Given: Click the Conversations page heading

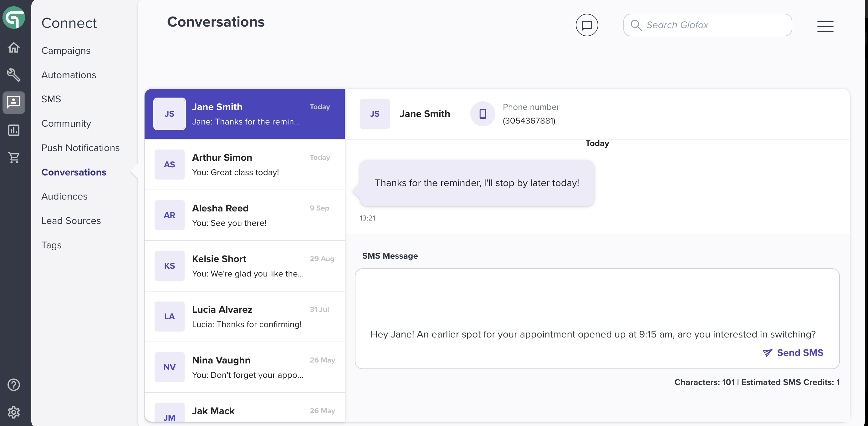Looking at the screenshot, I should tap(216, 22).
